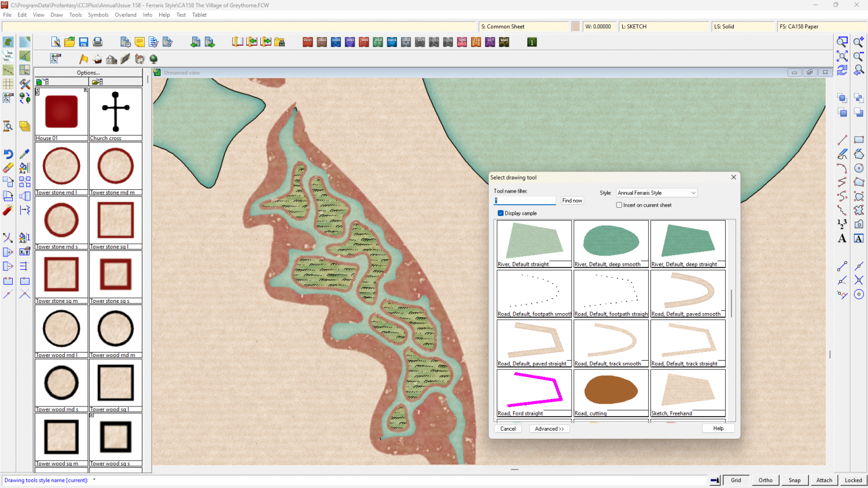Click the Save floppy disk icon
Screen dimensions: 868x488
click(x=83, y=42)
